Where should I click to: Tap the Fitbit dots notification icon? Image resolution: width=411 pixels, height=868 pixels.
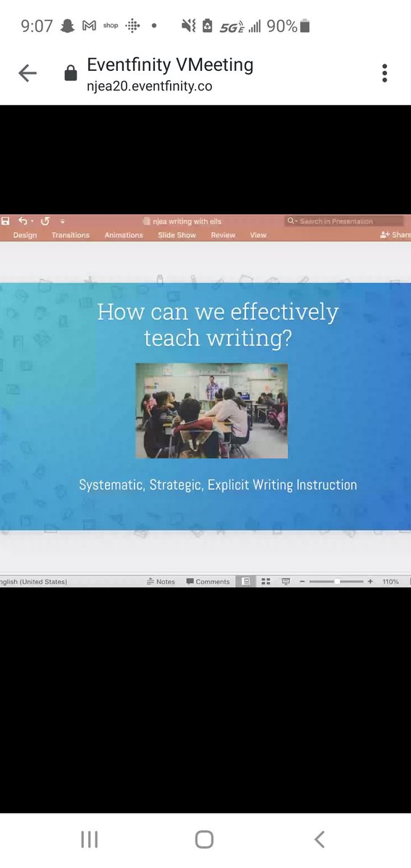(132, 26)
